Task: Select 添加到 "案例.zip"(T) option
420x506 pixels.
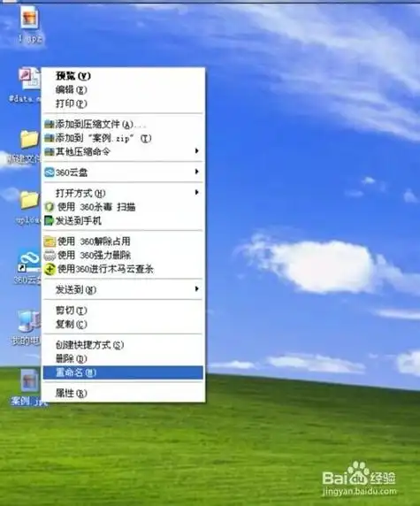Action: 123,138
